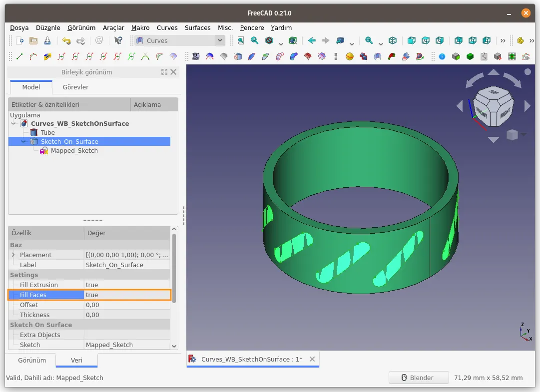The width and height of the screenshot is (540, 392).
Task: Collapse the Sketch_On_Surface tree node
Action: pos(23,141)
